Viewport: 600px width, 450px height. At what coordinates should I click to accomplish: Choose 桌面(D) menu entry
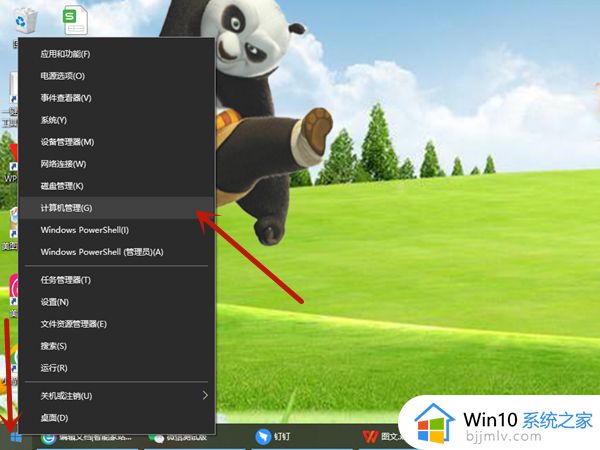click(x=117, y=418)
